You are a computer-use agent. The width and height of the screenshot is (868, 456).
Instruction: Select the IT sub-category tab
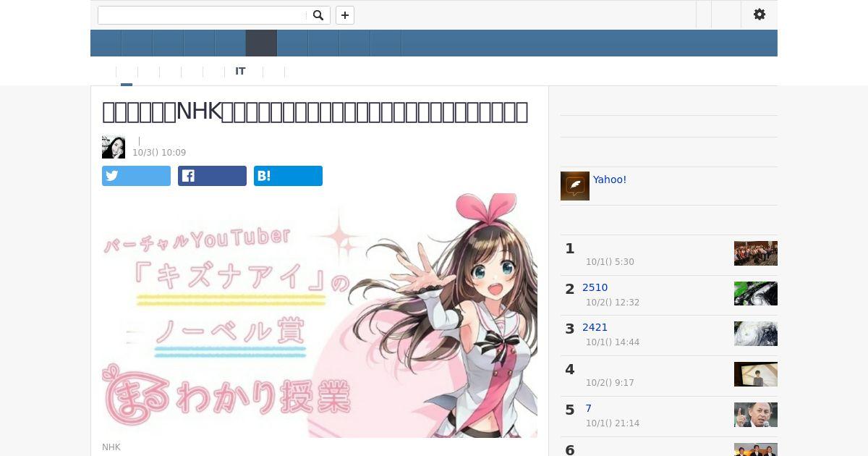[x=240, y=72]
